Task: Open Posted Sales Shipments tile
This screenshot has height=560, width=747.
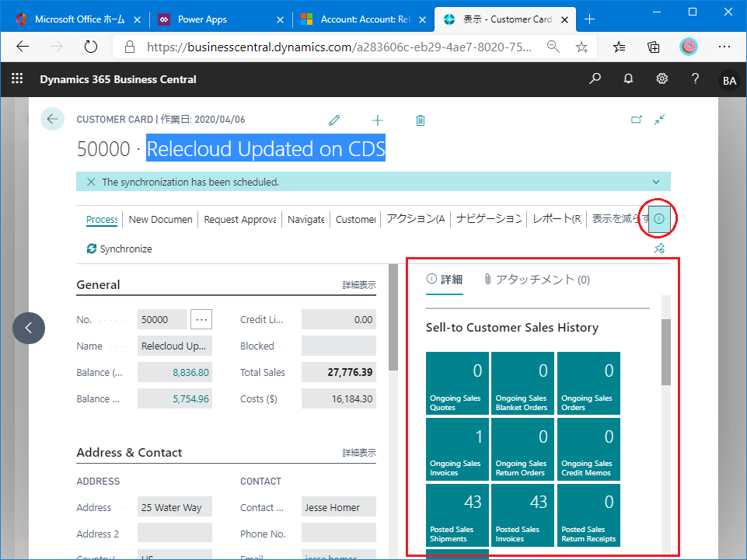Action: point(457,515)
